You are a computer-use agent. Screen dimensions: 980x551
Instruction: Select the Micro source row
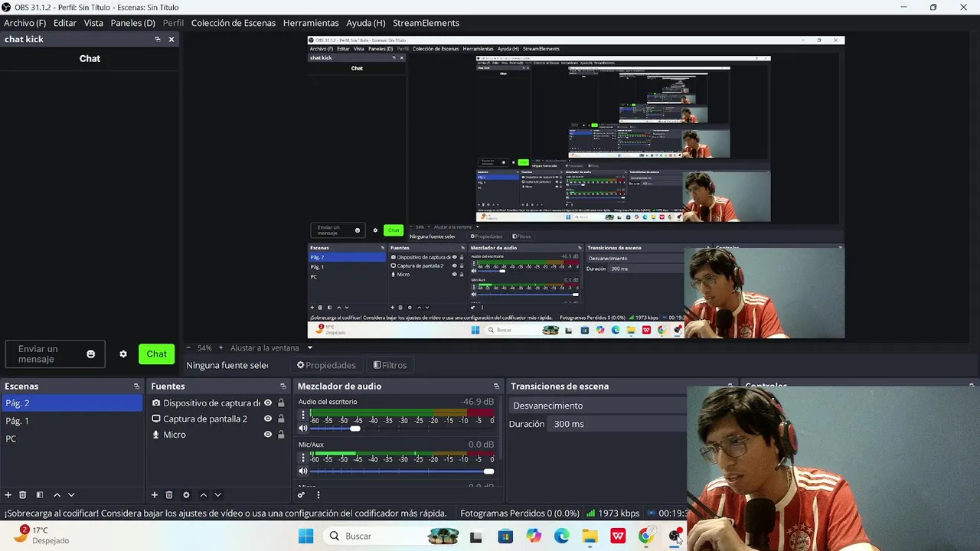point(217,435)
